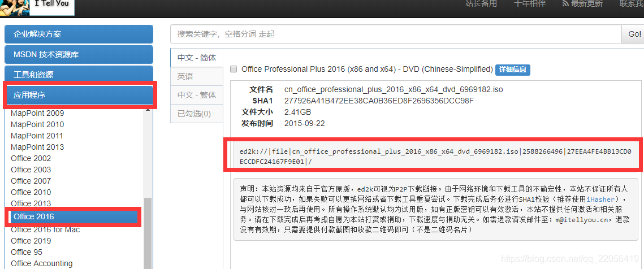Image resolution: width=644 pixels, height=269 pixels.
Task: Click the Office Professional Plus 2016 title
Action: point(367,70)
